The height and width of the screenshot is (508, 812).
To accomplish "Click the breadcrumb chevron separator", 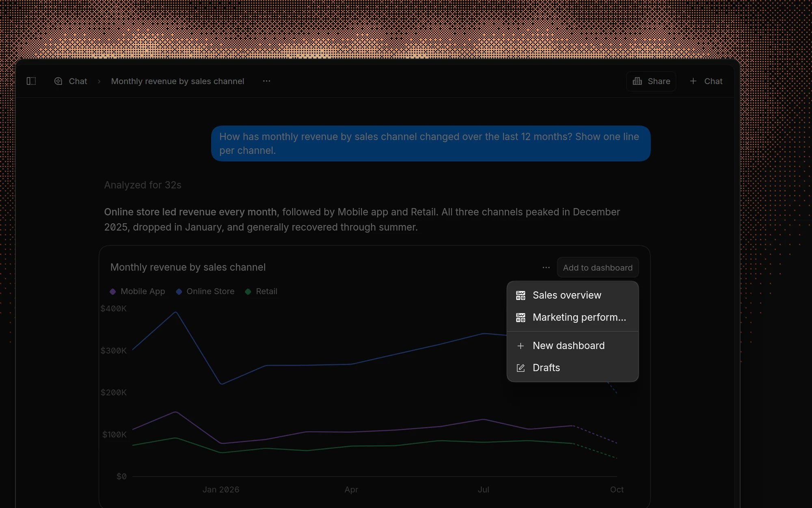I will (99, 81).
